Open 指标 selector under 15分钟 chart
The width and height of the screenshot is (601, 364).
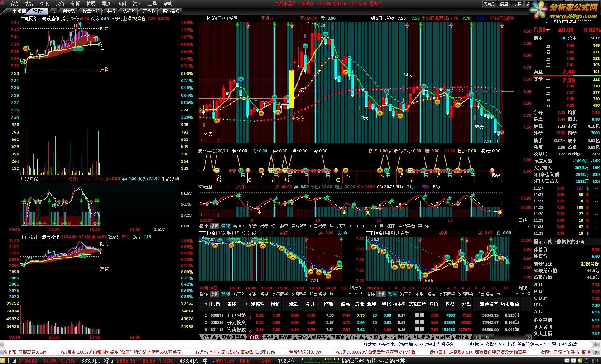coord(203,294)
